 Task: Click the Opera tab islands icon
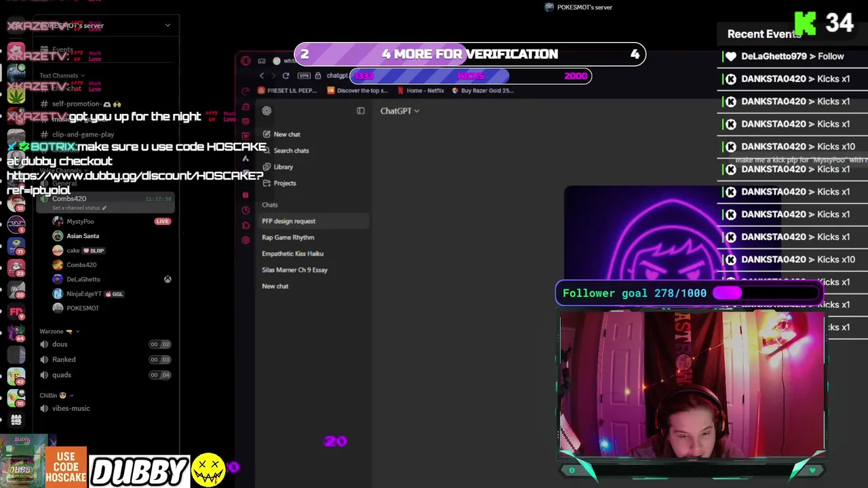262,61
